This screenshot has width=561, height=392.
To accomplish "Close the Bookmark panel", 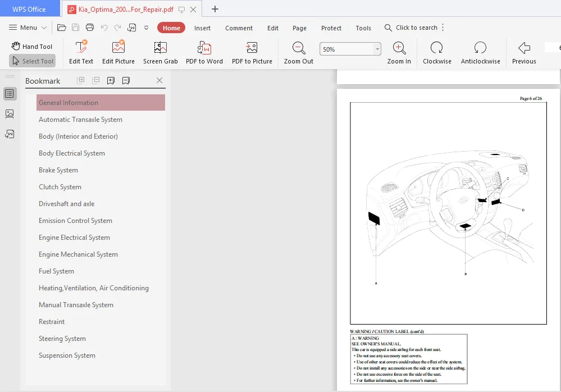I will coord(159,80).
